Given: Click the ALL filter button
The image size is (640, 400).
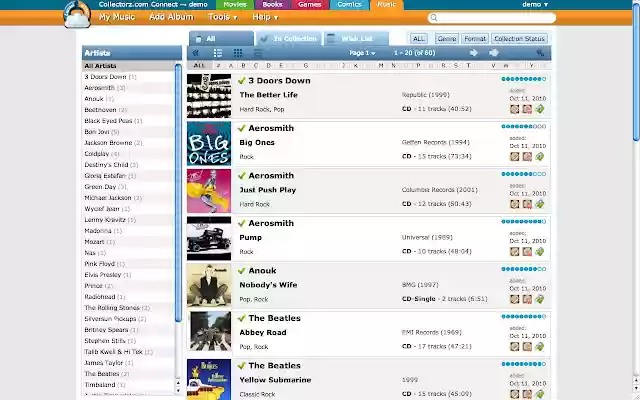Looking at the screenshot, I should tap(418, 39).
